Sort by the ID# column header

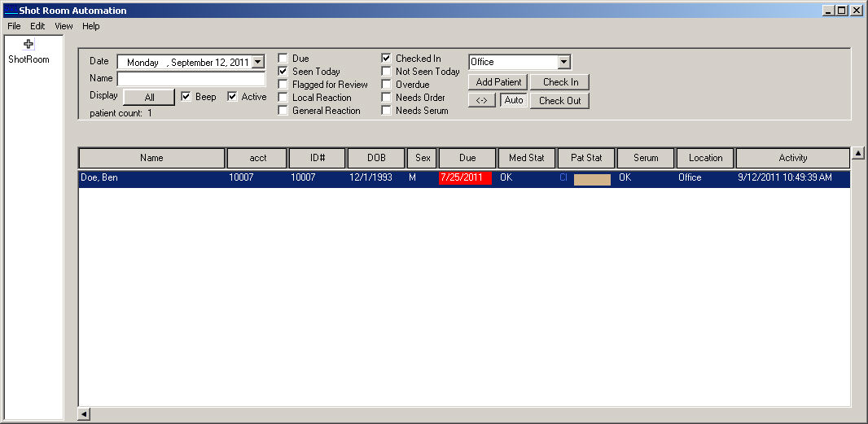click(318, 158)
